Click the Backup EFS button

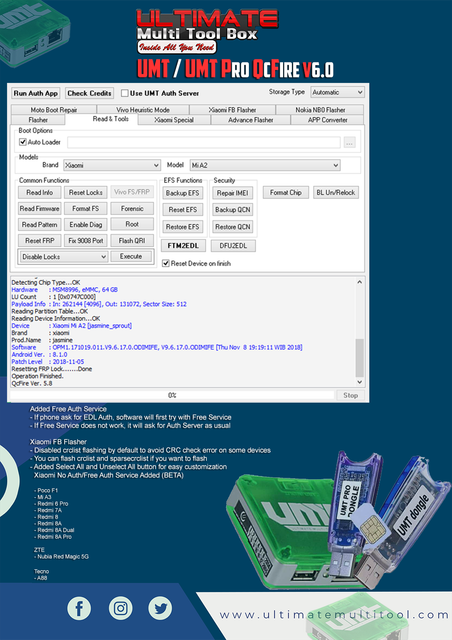tap(183, 193)
